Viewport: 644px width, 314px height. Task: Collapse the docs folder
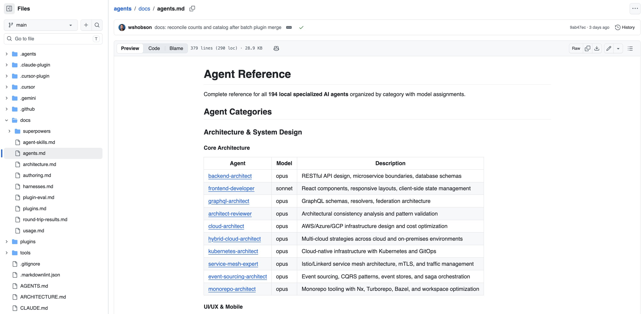pos(7,120)
